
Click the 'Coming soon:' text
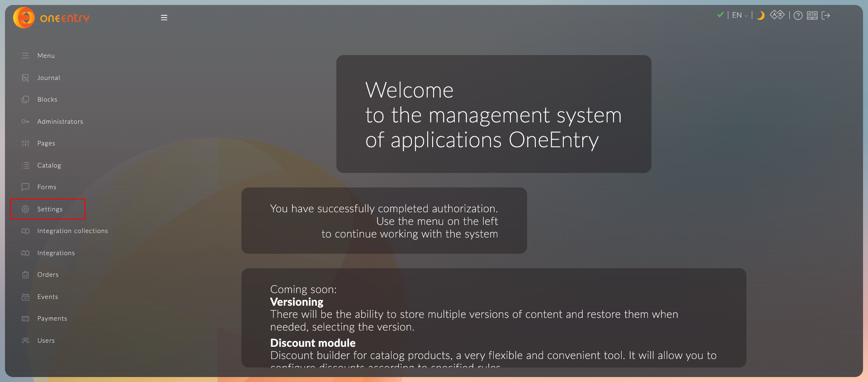coord(303,289)
